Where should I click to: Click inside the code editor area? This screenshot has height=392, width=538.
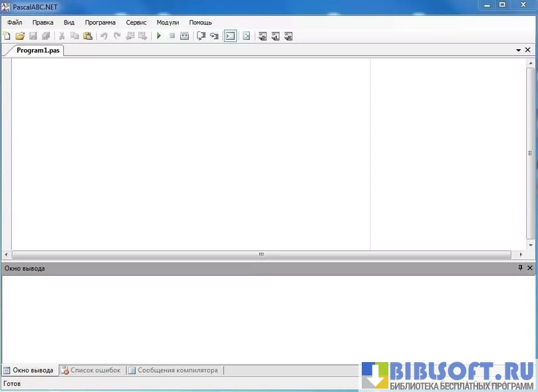pos(186,153)
